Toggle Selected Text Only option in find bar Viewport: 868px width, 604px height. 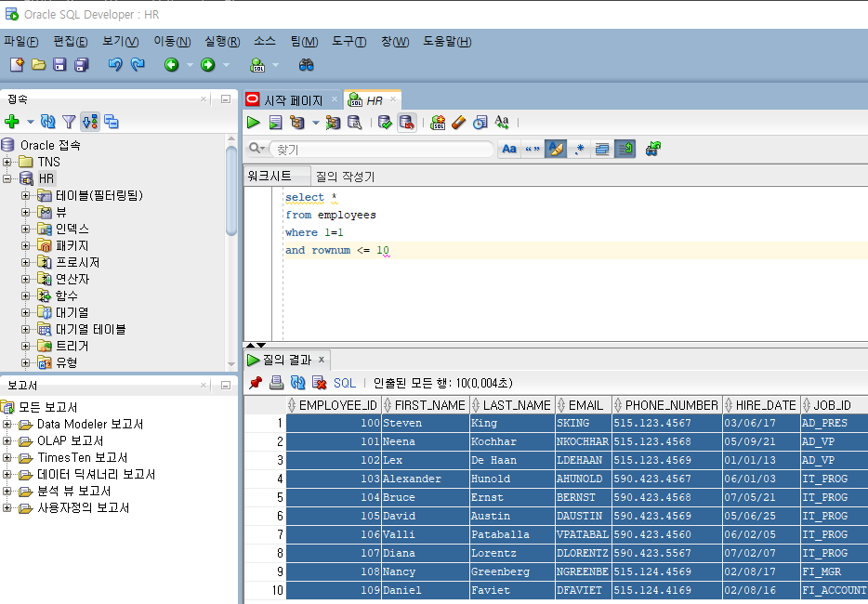click(x=601, y=149)
